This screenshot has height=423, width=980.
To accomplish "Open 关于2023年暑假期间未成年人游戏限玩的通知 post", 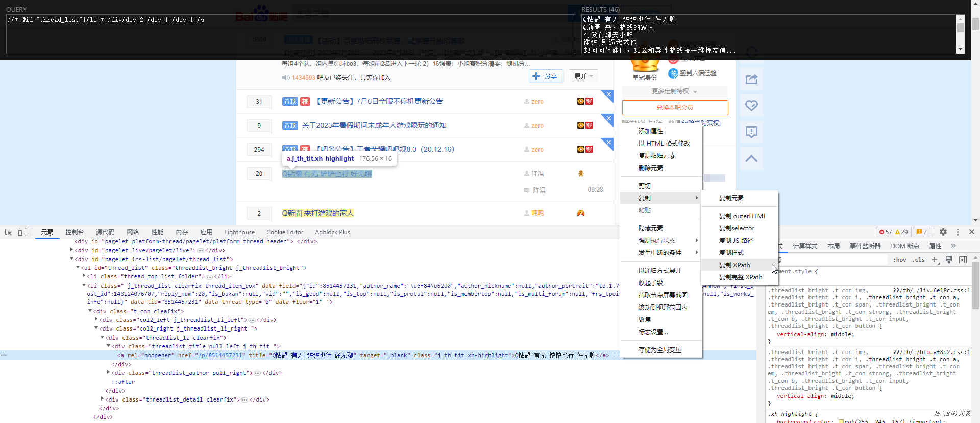I will (x=374, y=125).
